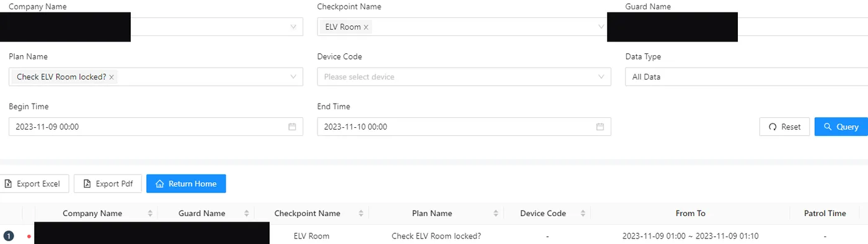Click the Patrol Time column header
This screenshot has height=244, width=868.
pos(825,214)
